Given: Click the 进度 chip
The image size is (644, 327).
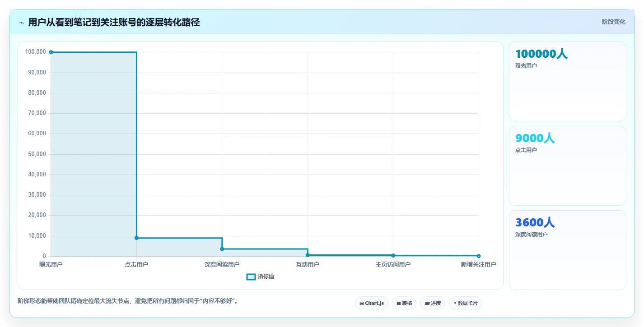Looking at the screenshot, I should click(x=433, y=303).
